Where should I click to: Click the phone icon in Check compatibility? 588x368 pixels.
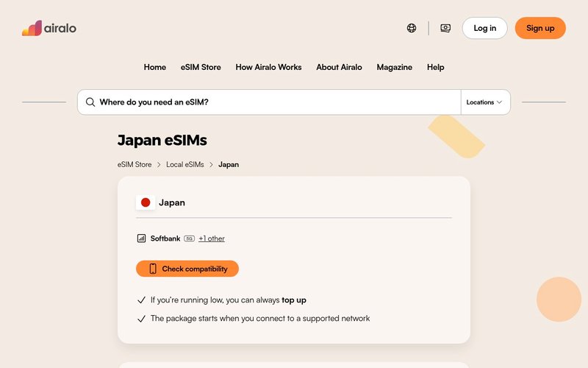click(153, 269)
